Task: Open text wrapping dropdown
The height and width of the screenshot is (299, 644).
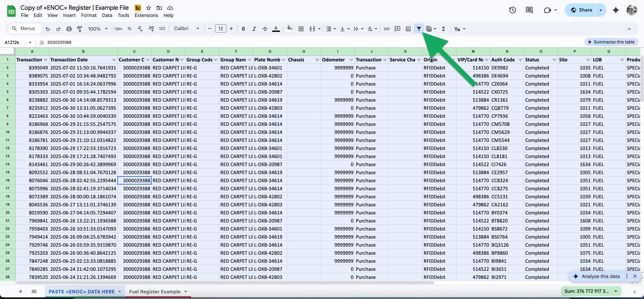Action: [x=359, y=29]
